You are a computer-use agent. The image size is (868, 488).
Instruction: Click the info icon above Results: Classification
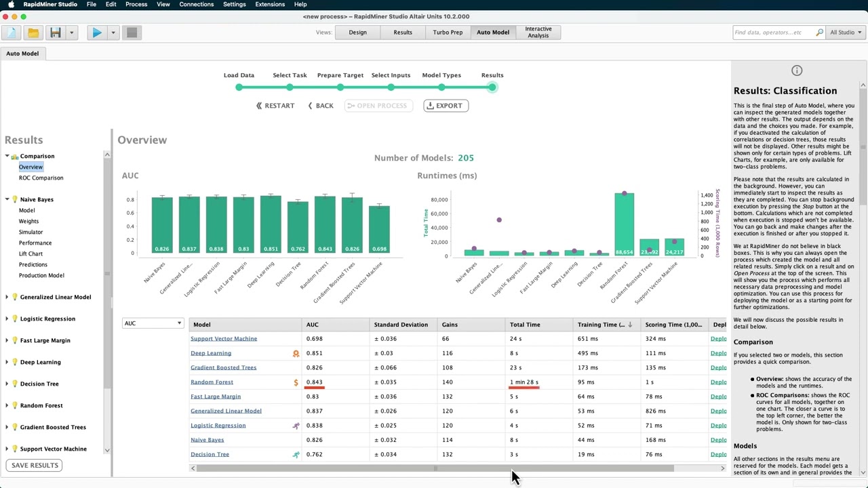click(x=797, y=70)
